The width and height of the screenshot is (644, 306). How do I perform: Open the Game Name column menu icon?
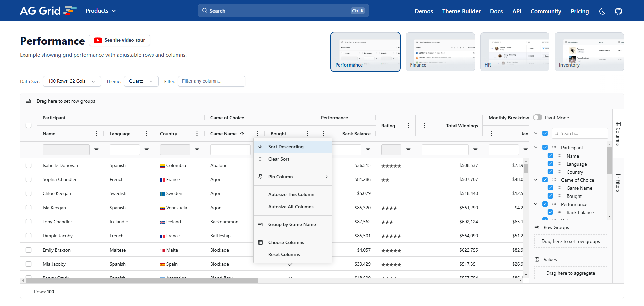(x=257, y=134)
